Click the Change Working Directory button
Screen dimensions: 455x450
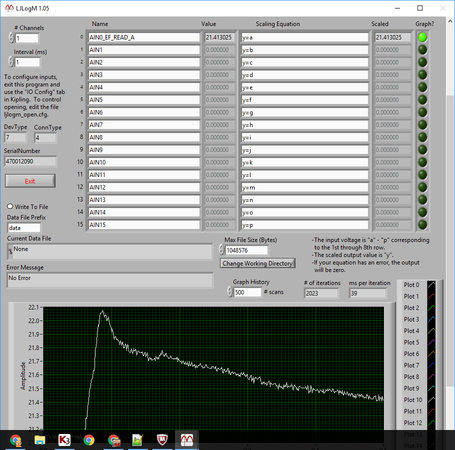click(x=258, y=263)
